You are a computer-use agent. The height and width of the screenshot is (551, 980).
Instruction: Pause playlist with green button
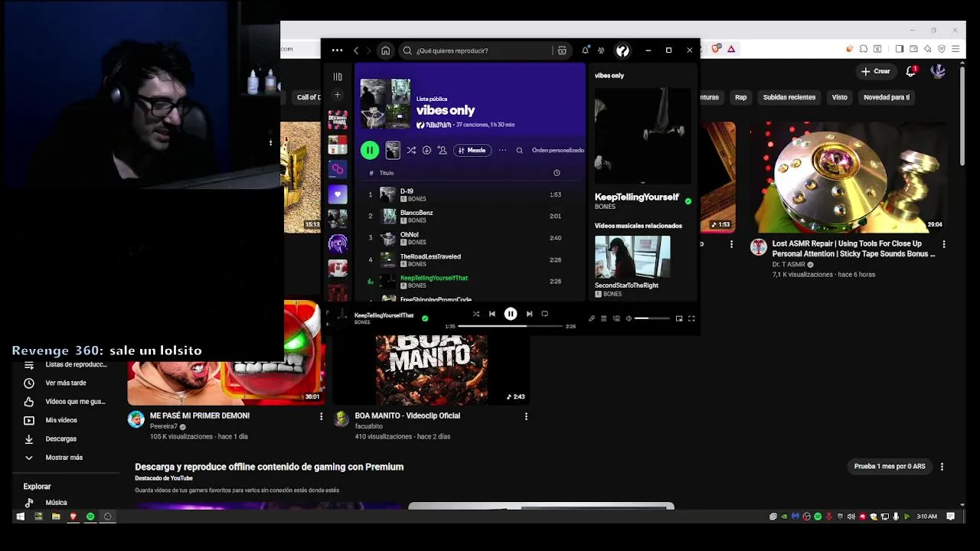click(370, 151)
